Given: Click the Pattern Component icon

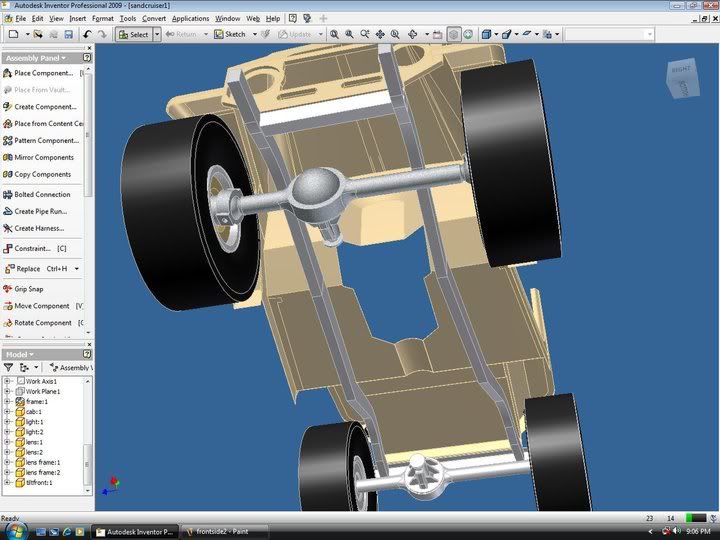Looking at the screenshot, I should (x=7, y=141).
